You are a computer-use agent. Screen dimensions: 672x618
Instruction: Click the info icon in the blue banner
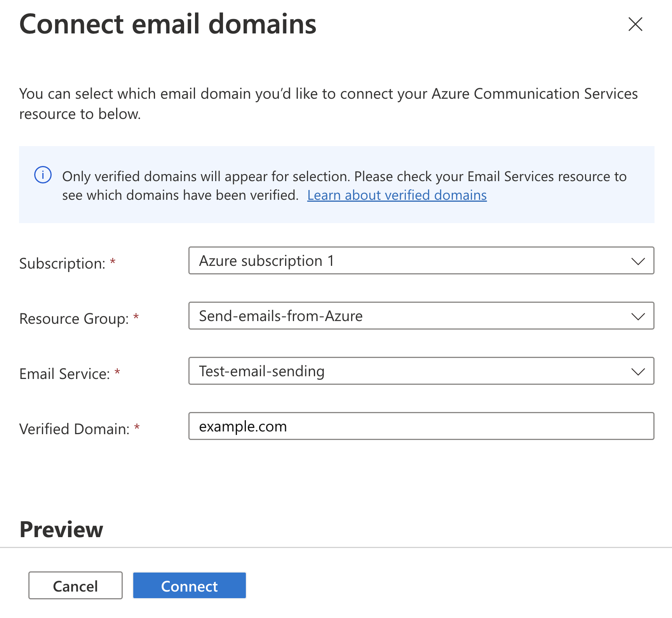pos(43,175)
